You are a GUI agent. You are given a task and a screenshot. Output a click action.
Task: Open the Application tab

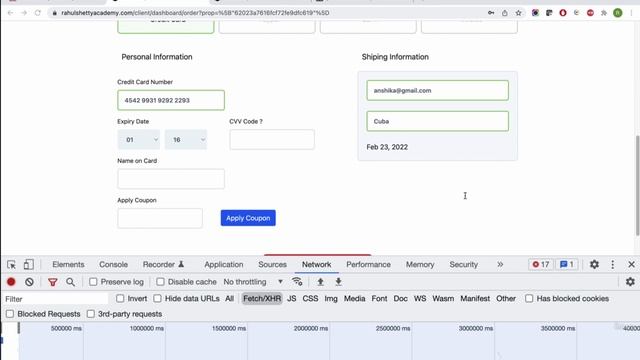pyautogui.click(x=224, y=264)
